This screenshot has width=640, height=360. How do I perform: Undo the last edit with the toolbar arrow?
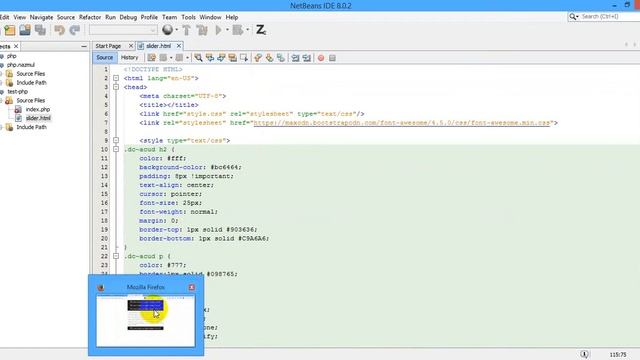[60, 30]
